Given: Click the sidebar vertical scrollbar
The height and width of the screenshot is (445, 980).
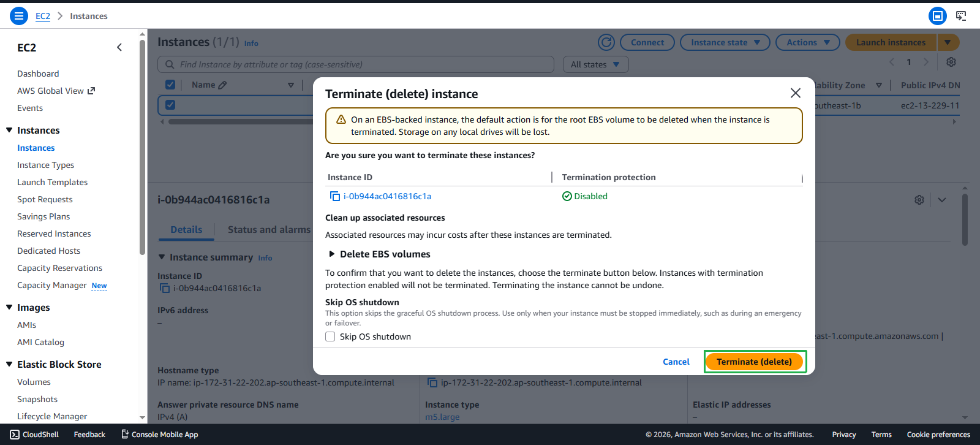Looking at the screenshot, I should [142, 147].
